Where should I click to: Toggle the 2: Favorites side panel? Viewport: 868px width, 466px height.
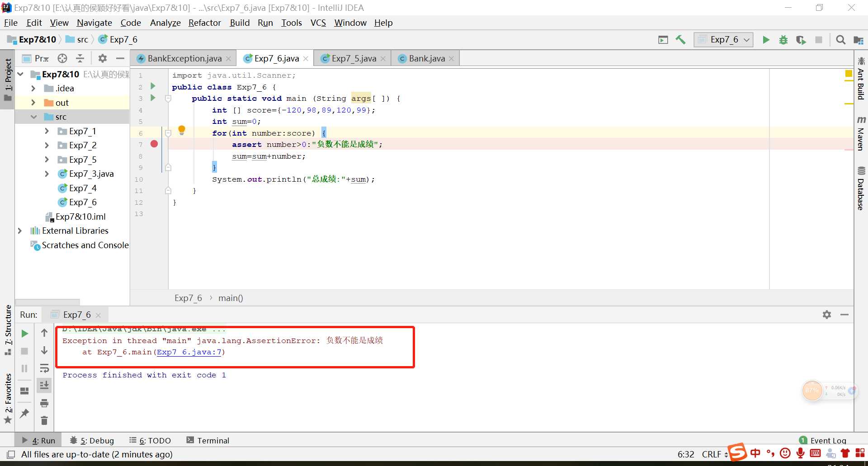coord(8,398)
